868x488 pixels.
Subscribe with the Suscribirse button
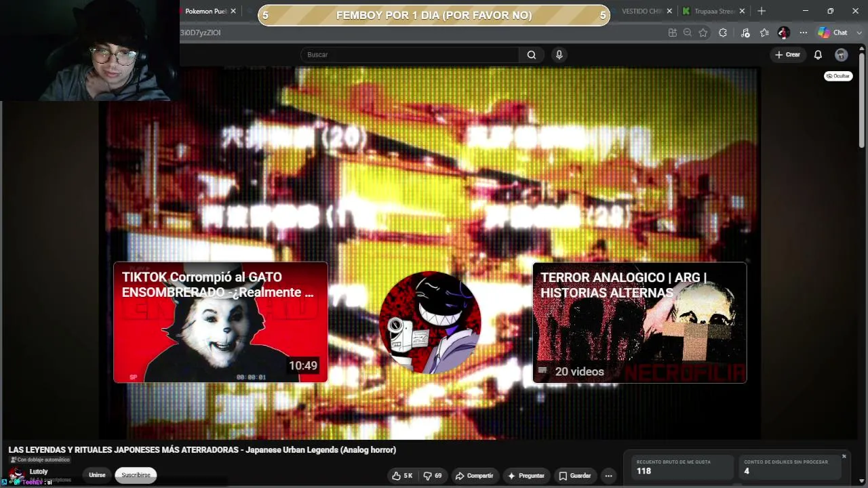tap(136, 475)
